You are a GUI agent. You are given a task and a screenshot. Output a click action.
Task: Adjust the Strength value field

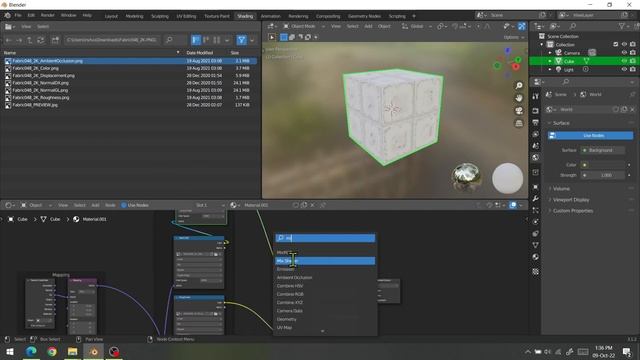tap(602, 175)
